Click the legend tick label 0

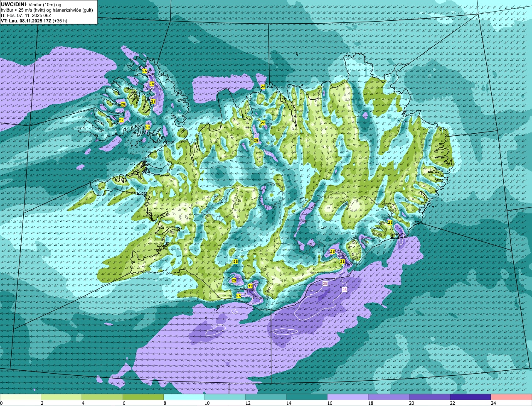click(x=2, y=403)
